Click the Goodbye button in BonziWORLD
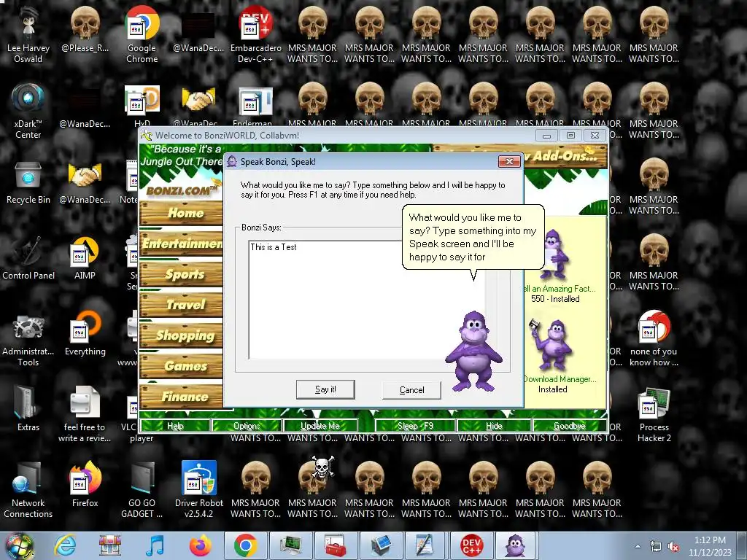The image size is (747, 560). point(569,426)
